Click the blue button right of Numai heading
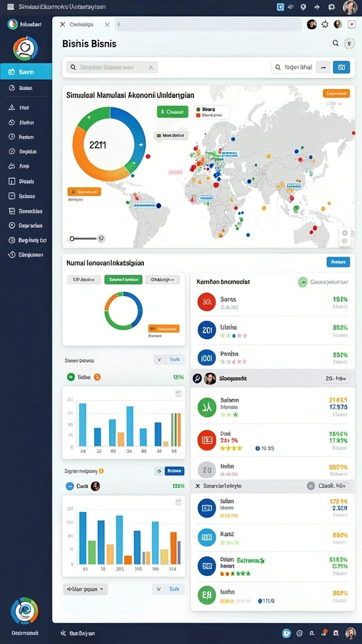This screenshot has width=362, height=644. [338, 262]
